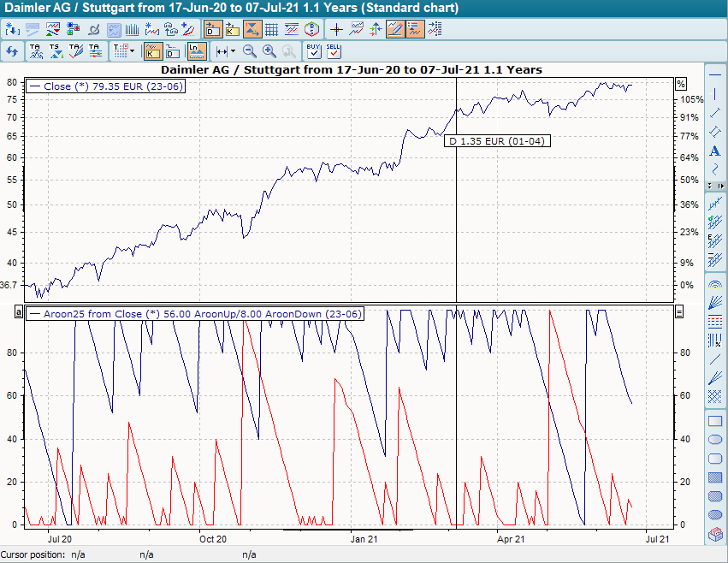Switch to candlestick display mode

coord(152,50)
